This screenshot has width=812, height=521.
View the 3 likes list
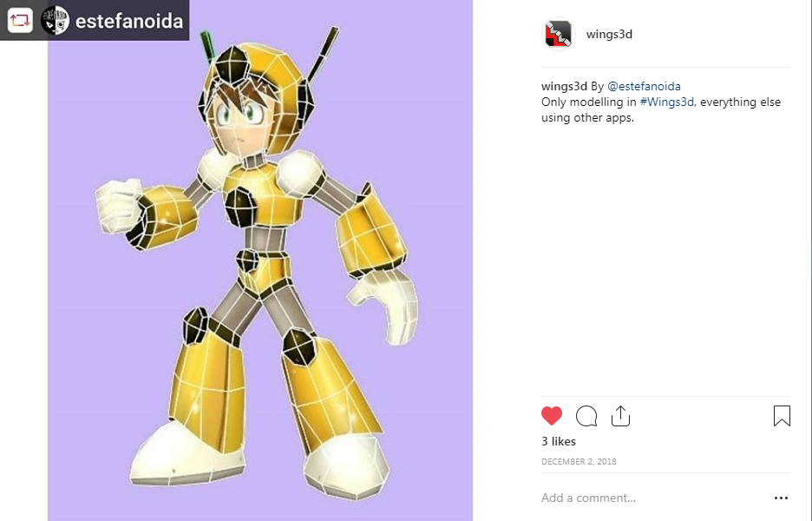(x=559, y=441)
